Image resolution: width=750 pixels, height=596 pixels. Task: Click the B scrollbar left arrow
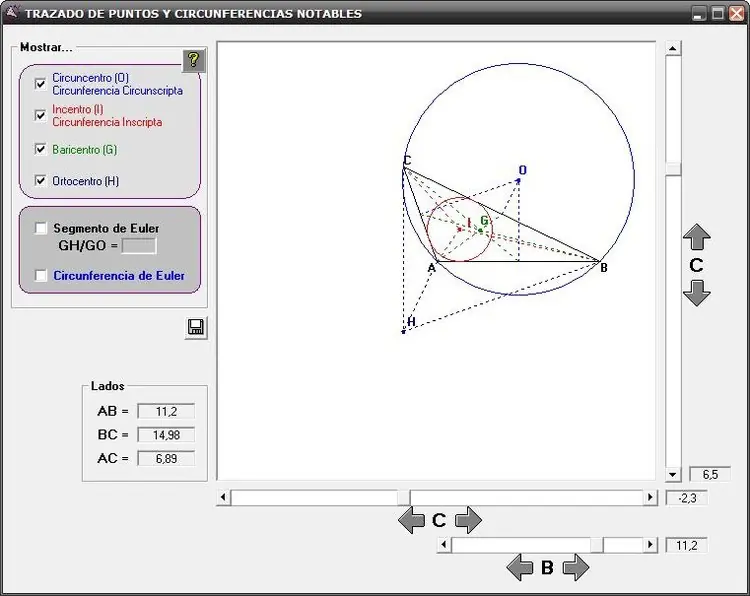pyautogui.click(x=444, y=545)
